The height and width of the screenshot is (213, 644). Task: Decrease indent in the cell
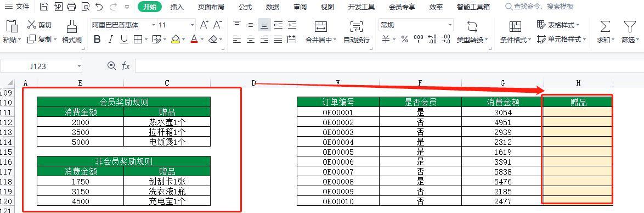coord(278,25)
